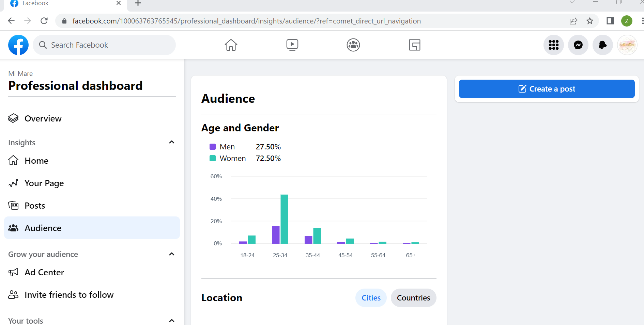The image size is (644, 325).
Task: Open the Facebook Home feed icon
Action: tap(231, 45)
